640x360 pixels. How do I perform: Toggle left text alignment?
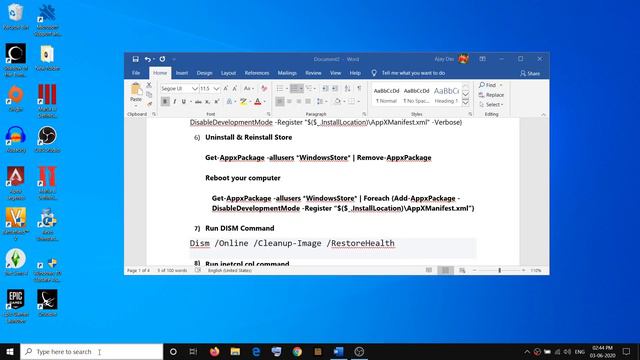click(x=280, y=101)
